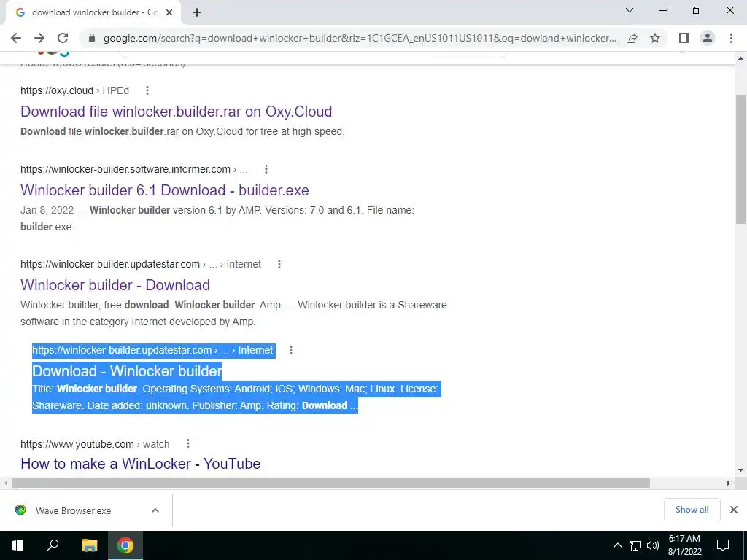Open options for first updatestar.com result

(279, 264)
